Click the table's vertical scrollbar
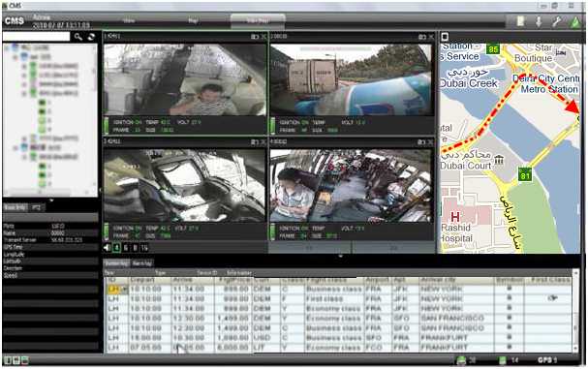Screen dimensions: 588x369 point(575,311)
